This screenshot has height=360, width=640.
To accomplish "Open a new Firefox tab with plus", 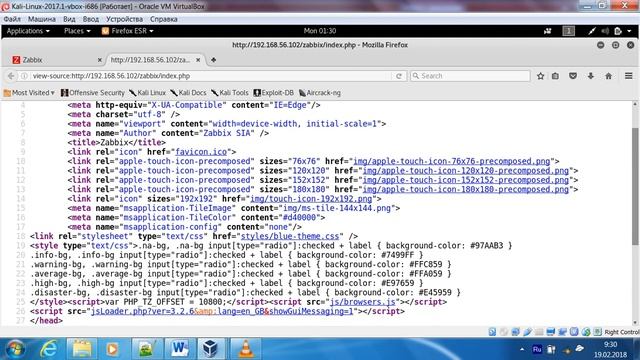I will click(x=213, y=60).
